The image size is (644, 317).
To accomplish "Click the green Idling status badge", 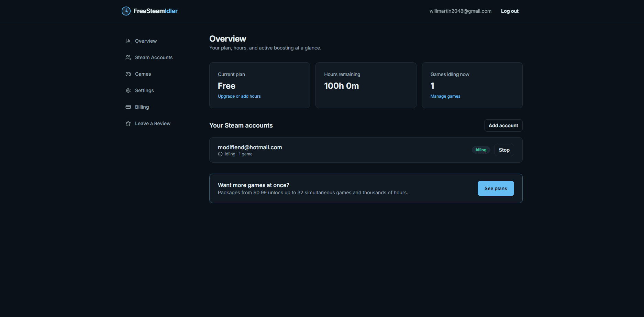I will point(481,150).
